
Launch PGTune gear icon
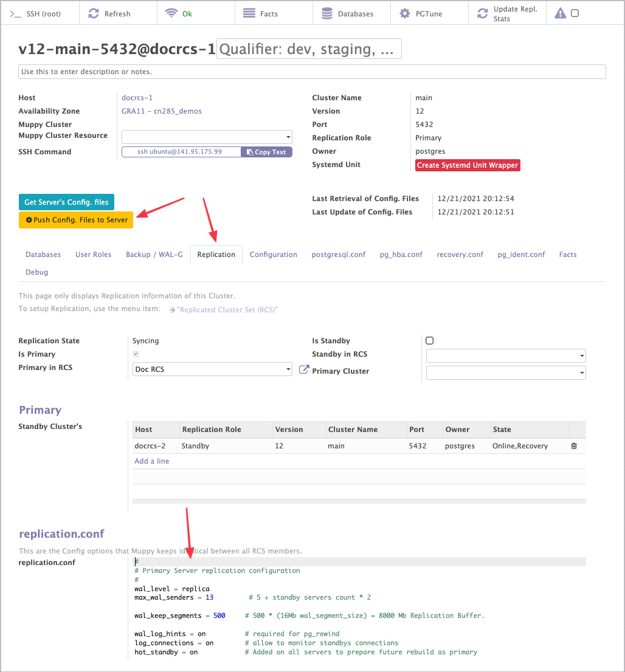coord(404,13)
